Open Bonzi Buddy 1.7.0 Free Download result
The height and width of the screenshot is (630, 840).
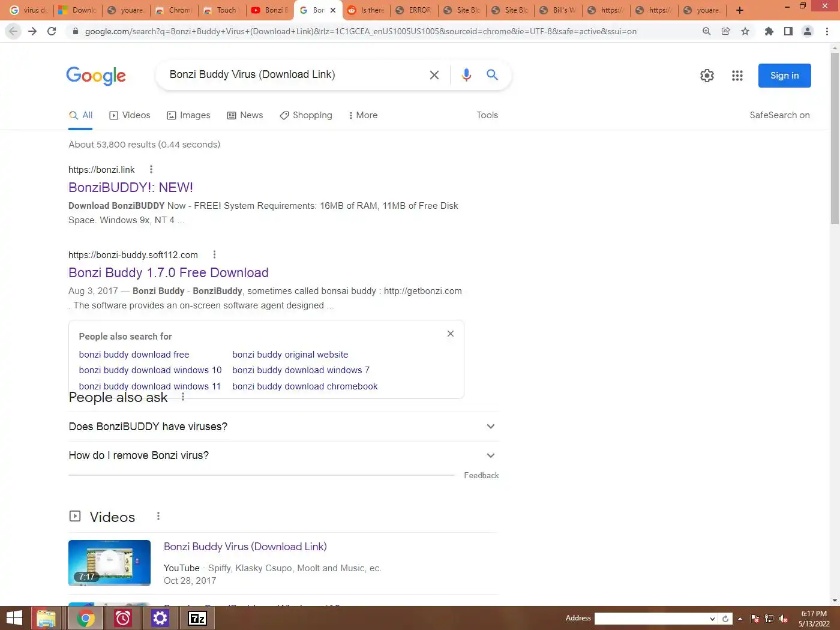[x=169, y=272]
